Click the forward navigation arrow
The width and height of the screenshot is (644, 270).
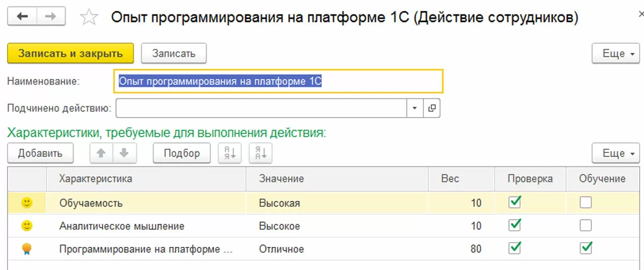[x=50, y=17]
